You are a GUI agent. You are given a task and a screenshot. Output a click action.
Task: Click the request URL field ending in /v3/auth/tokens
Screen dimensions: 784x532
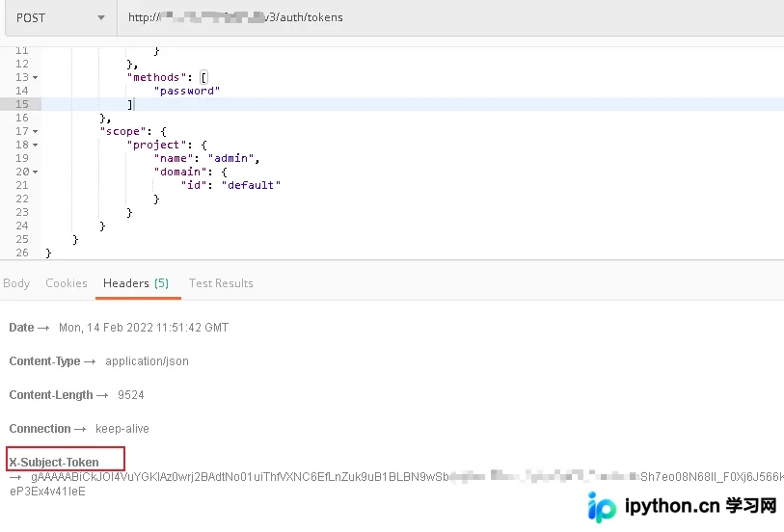450,18
